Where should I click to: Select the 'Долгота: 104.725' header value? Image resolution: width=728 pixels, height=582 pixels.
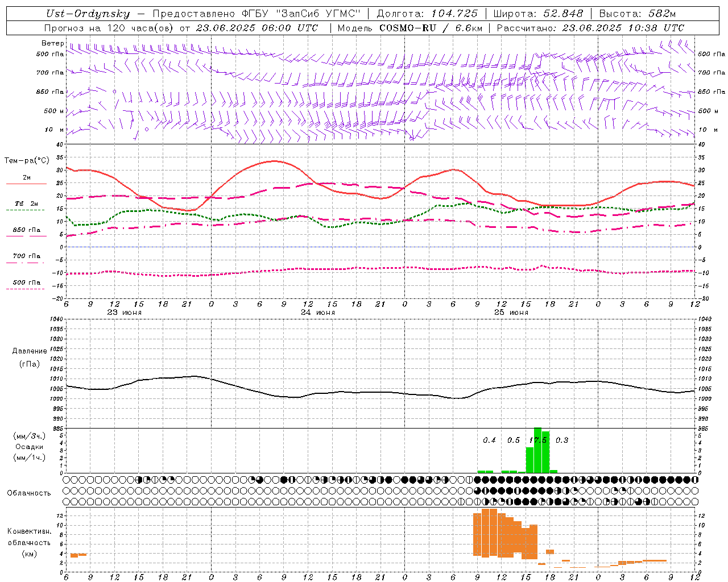click(x=427, y=14)
